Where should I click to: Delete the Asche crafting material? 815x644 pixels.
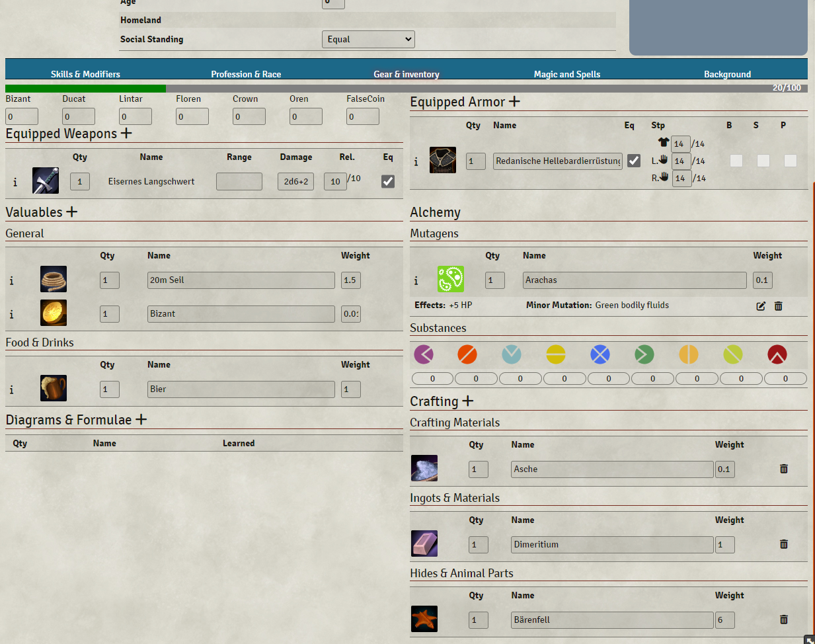coord(784,469)
